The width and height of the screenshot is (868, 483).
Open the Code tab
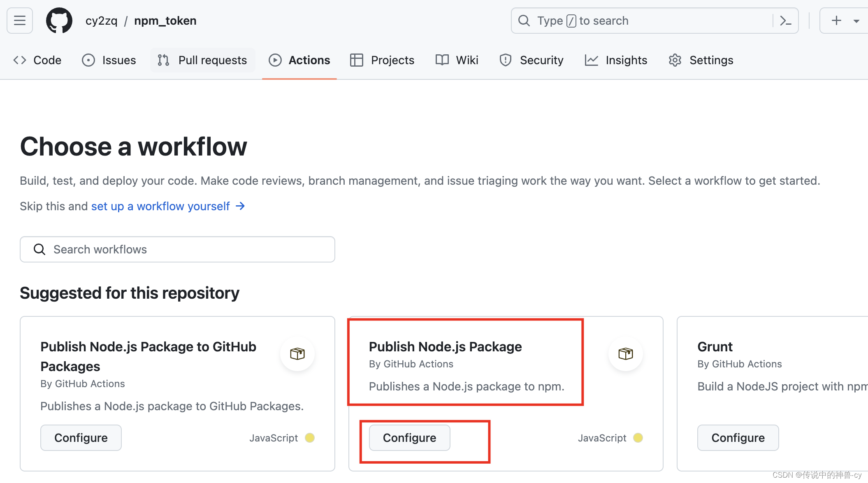point(37,60)
